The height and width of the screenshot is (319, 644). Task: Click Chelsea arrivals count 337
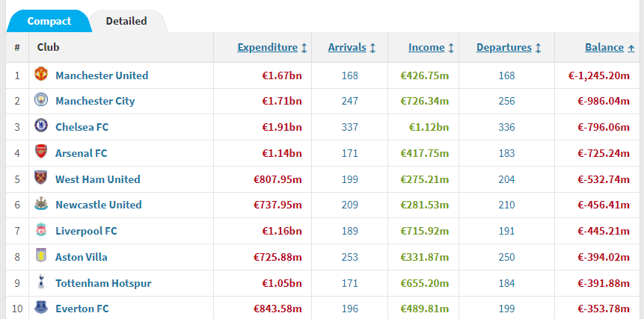[x=349, y=127]
